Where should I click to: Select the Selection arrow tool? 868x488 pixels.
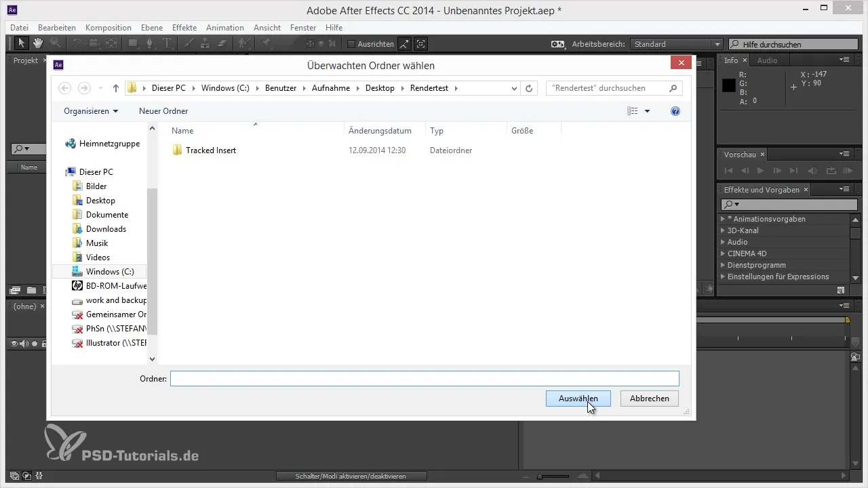tap(22, 43)
